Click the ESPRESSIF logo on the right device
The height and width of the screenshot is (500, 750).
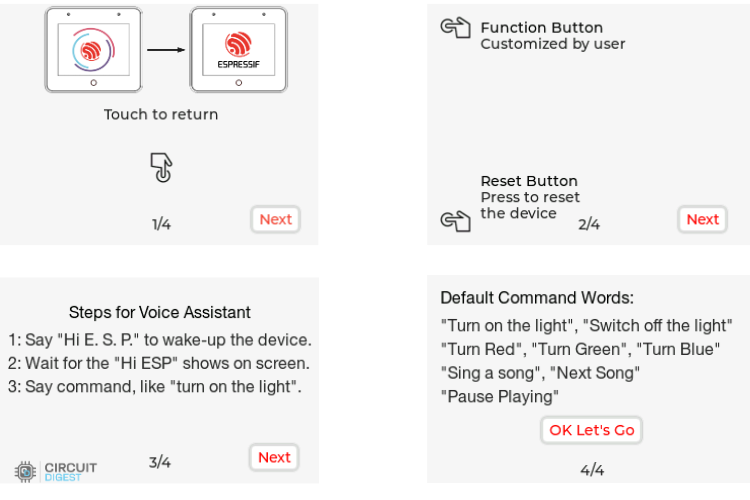coord(237,48)
